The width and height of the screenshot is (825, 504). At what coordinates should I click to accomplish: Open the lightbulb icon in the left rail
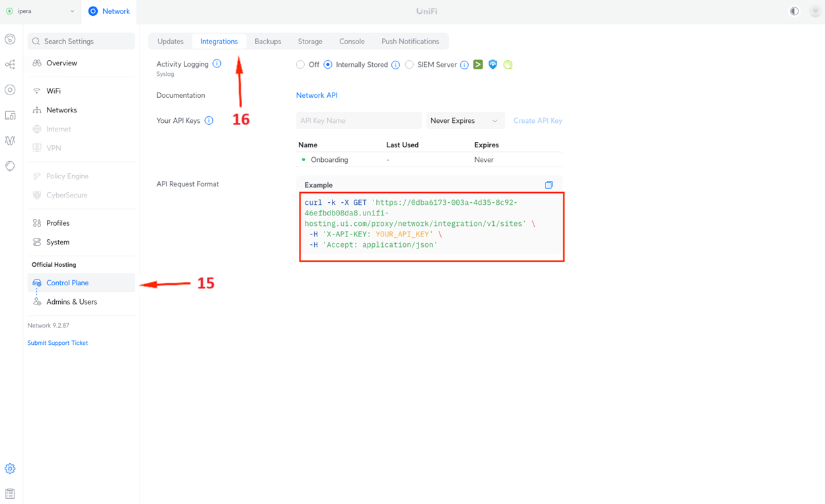coord(10,166)
